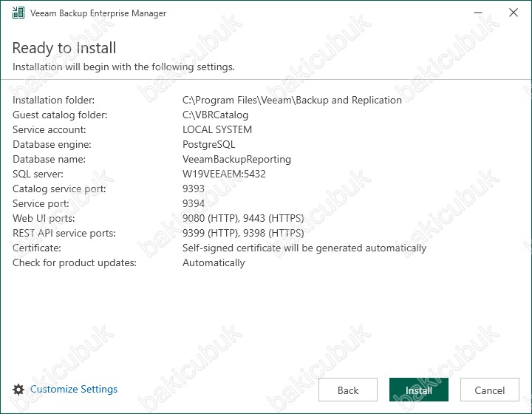Image resolution: width=532 pixels, height=414 pixels.
Task: Click the LOCAL SYSTEM service account value
Action: (217, 129)
